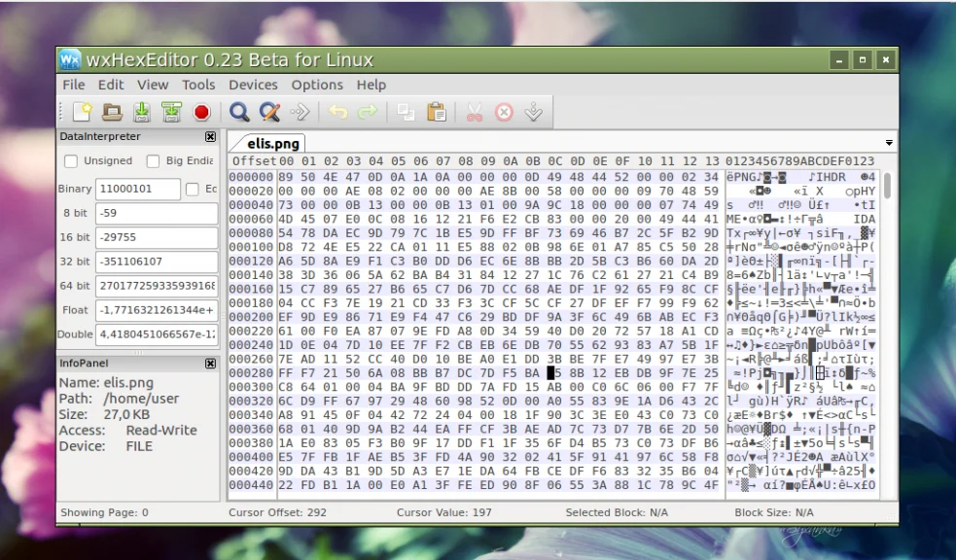Click the Insert down-arrow icon
The image size is (956, 560).
(x=534, y=112)
